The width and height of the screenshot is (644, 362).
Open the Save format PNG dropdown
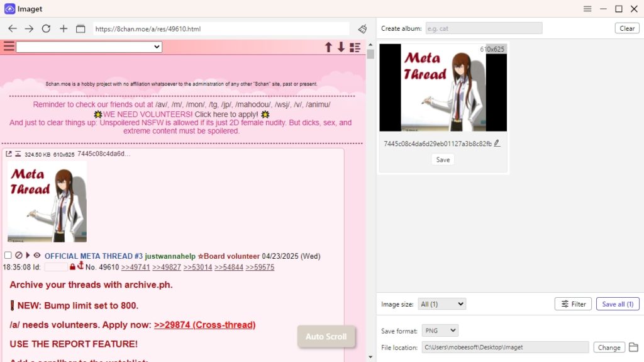point(440,331)
